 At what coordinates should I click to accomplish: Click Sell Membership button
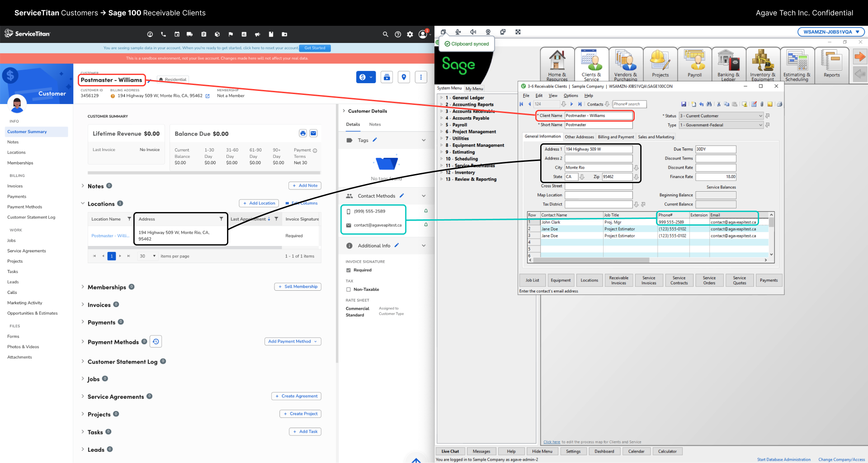(298, 287)
